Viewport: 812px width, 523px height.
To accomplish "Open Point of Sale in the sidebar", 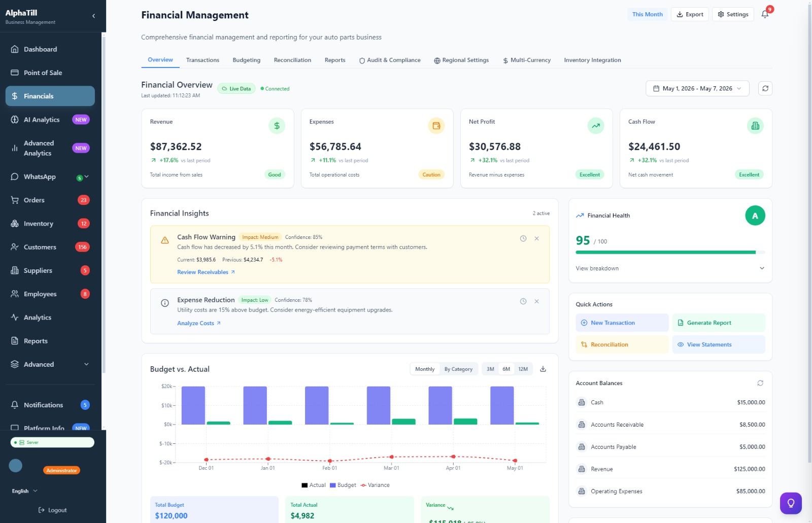I will coord(50,73).
